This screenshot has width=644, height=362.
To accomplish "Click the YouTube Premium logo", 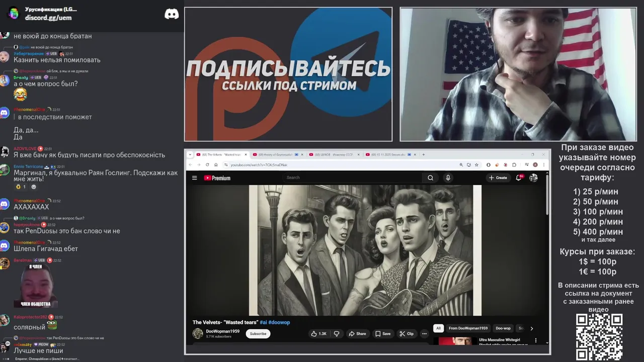I will 217,177.
